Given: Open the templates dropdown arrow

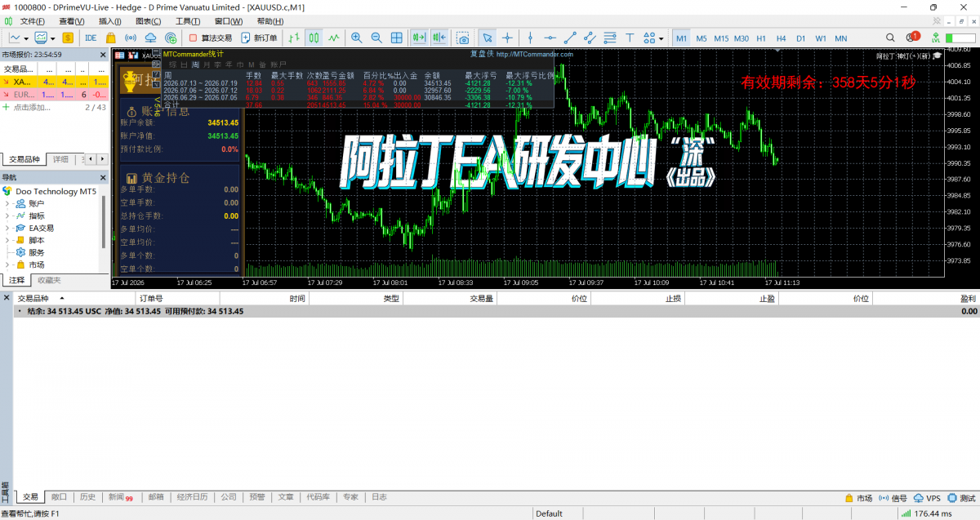Looking at the screenshot, I should click(53, 38).
